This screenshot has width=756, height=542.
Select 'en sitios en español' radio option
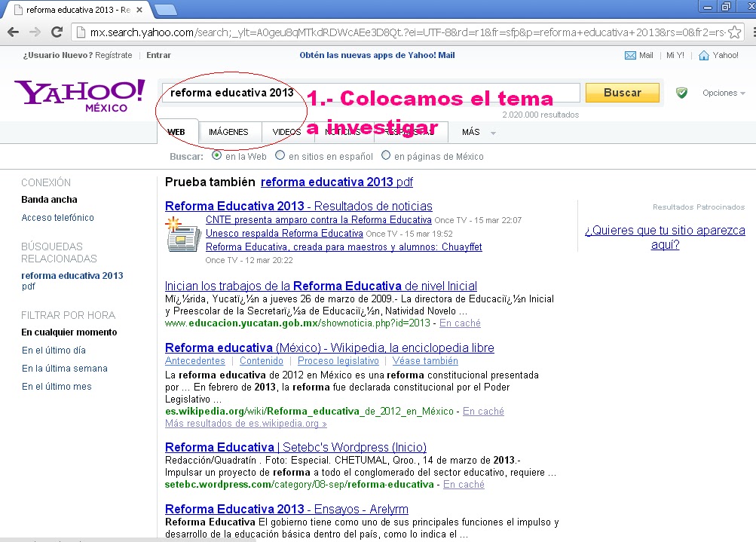(x=280, y=155)
